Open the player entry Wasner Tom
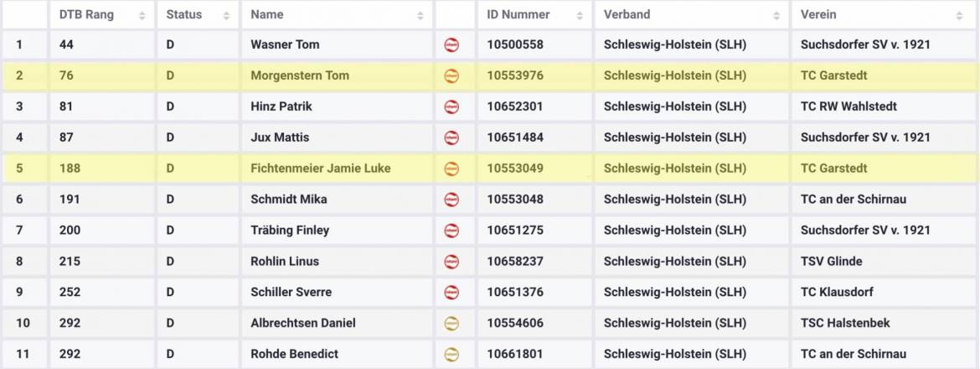The width and height of the screenshot is (980, 369). tap(285, 44)
